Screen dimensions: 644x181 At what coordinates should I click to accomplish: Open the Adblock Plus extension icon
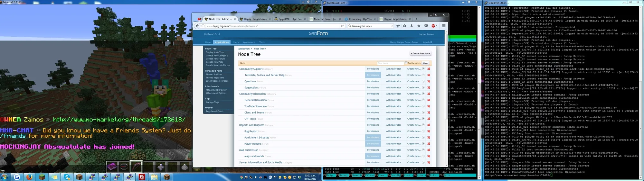[x=433, y=26]
